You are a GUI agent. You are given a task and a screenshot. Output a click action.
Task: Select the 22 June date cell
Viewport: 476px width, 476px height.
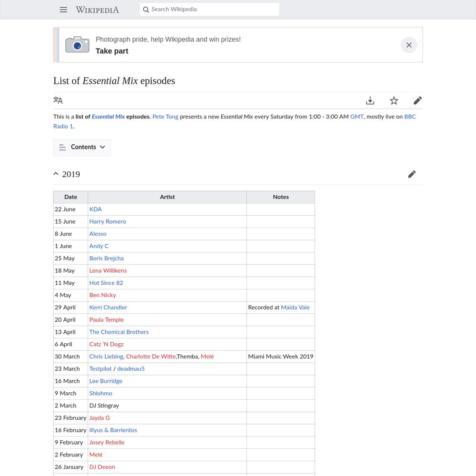(x=70, y=209)
